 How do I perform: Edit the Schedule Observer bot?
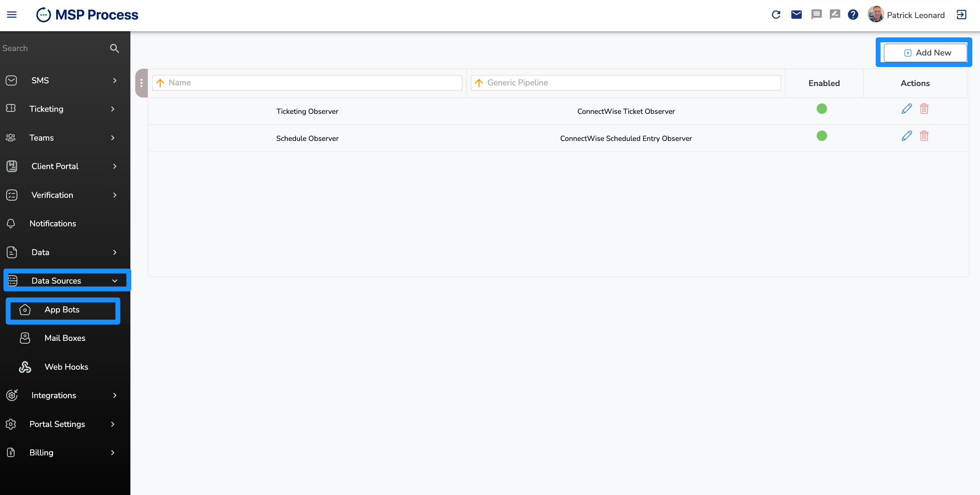point(906,136)
